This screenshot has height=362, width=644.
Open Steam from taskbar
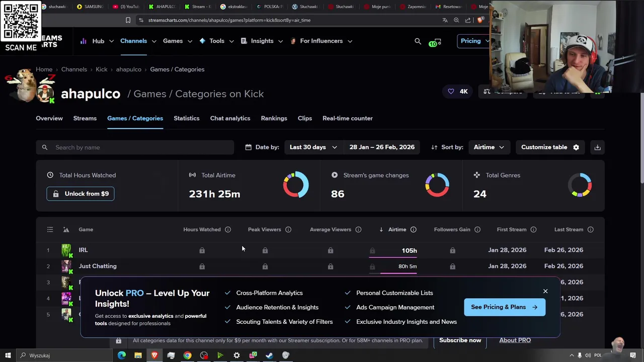(x=269, y=355)
